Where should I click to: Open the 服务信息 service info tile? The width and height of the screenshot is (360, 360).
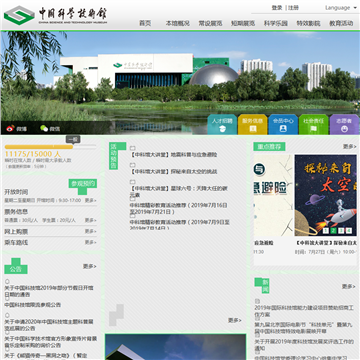pos(252,124)
